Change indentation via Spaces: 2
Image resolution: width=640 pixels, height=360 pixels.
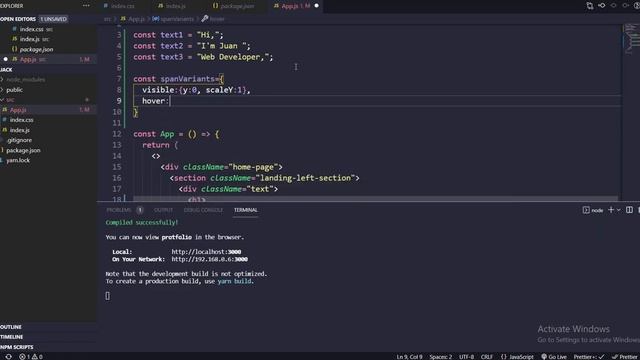pyautogui.click(x=440, y=357)
